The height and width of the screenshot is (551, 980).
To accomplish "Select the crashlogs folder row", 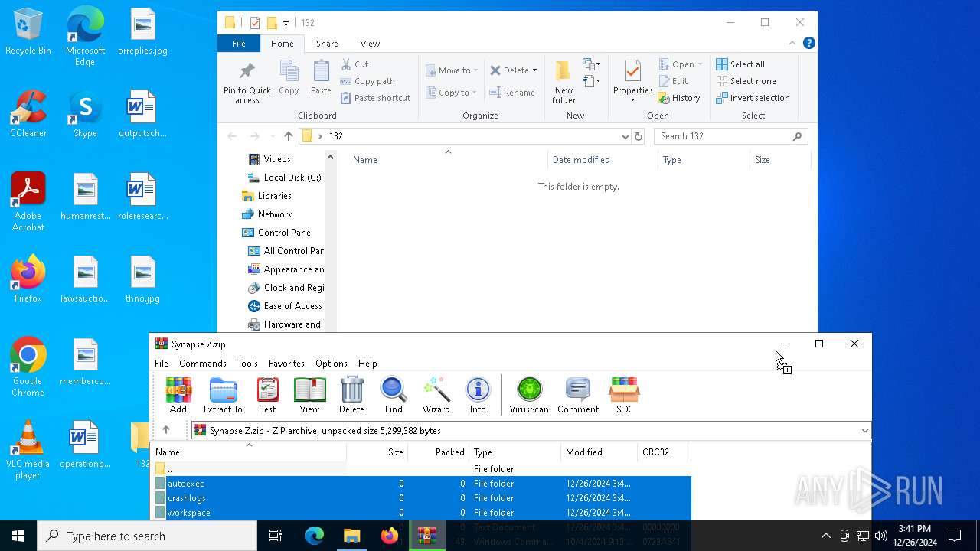I will coord(421,498).
